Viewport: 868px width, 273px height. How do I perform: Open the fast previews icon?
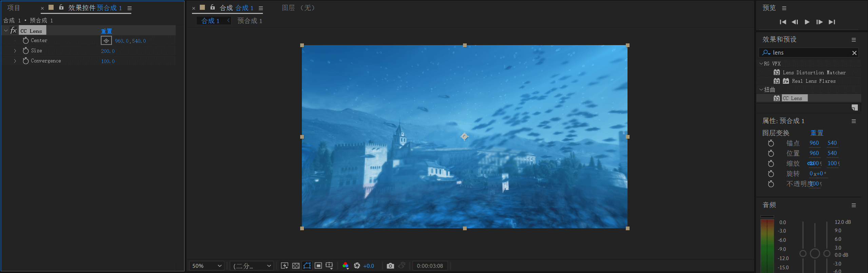click(x=285, y=266)
